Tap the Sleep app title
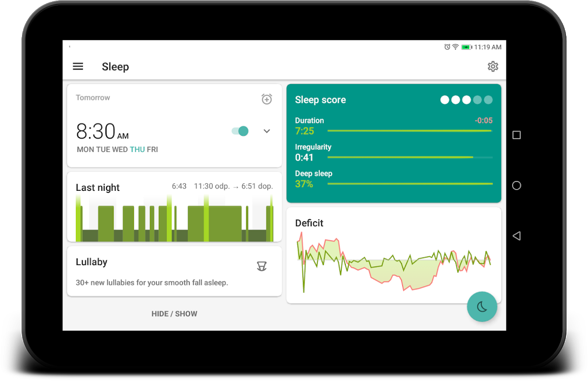588x381 pixels. click(115, 67)
